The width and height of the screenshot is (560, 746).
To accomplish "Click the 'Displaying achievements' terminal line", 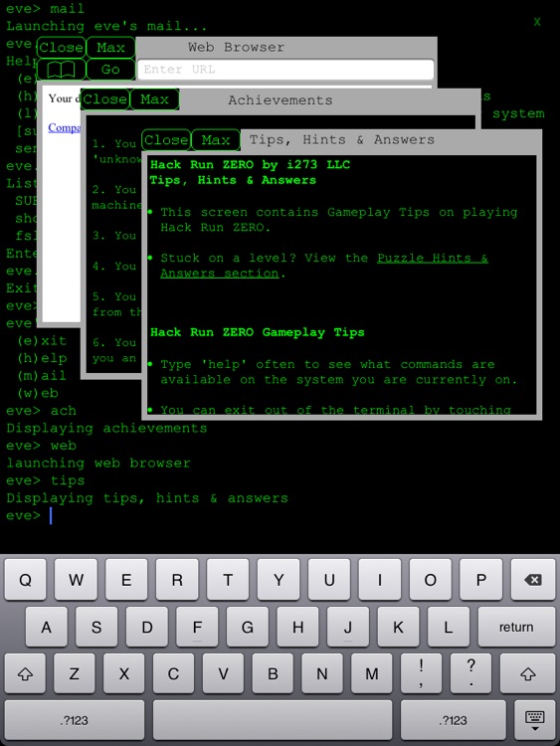I will [x=106, y=428].
